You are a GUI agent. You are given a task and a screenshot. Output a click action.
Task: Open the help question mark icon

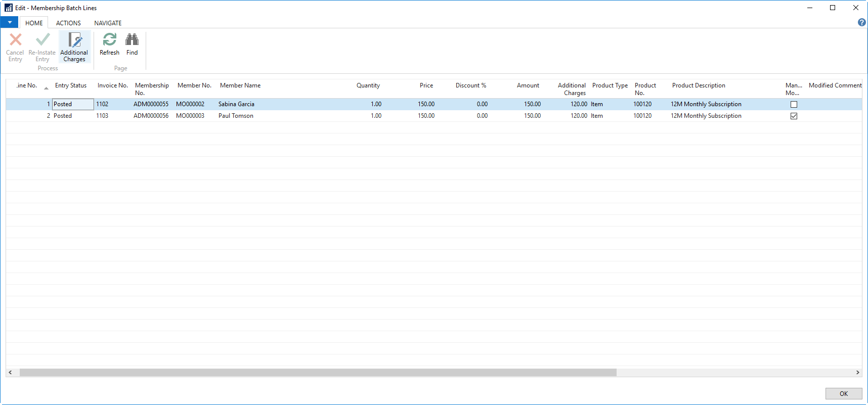[861, 22]
